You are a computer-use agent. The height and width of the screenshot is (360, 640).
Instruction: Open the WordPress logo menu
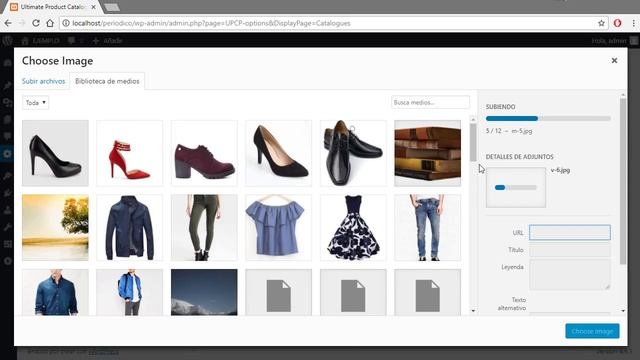7,40
